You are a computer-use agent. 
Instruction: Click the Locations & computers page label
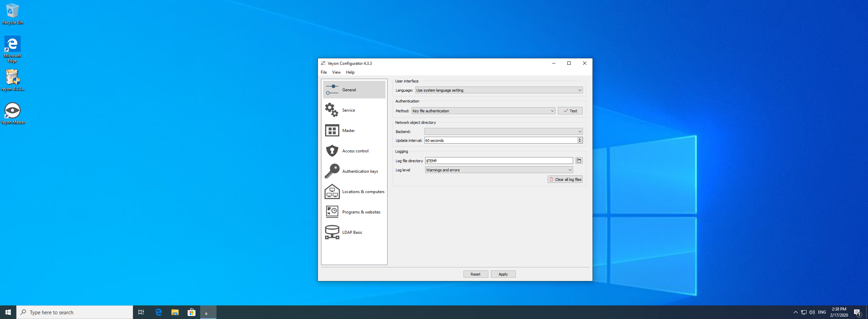(363, 191)
